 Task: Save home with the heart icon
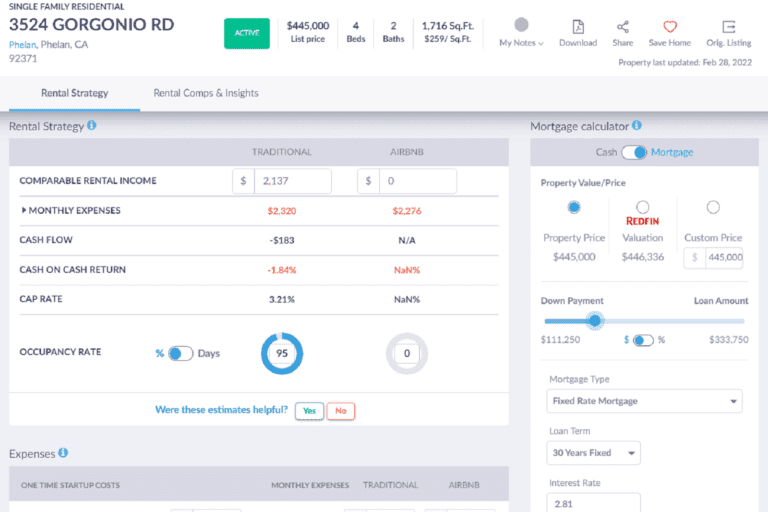pos(669,27)
